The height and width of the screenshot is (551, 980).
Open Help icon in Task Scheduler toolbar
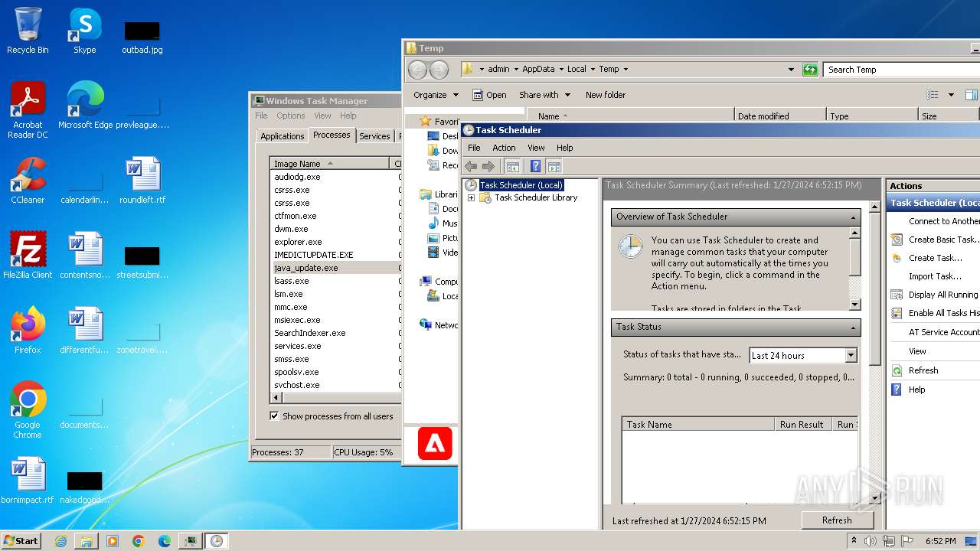pos(536,166)
